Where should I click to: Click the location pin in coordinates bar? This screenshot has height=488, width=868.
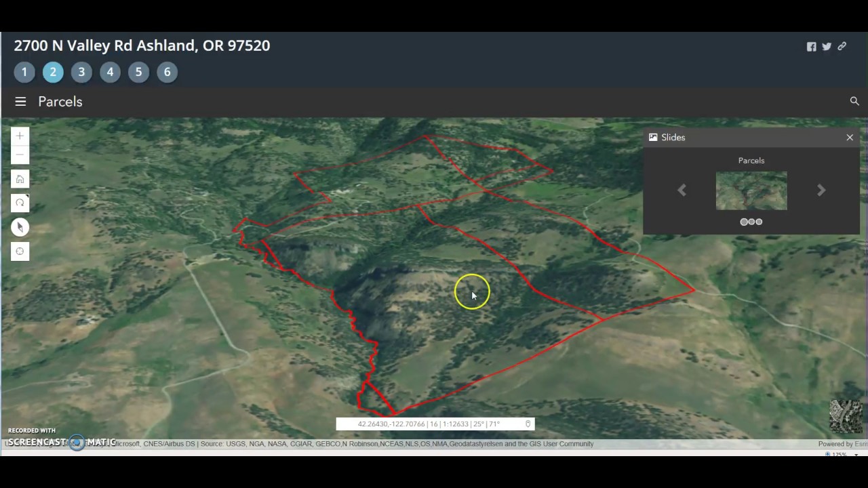point(528,424)
